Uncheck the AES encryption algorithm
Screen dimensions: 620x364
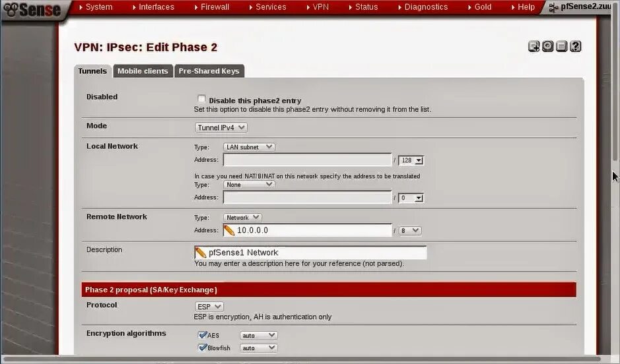tap(203, 335)
